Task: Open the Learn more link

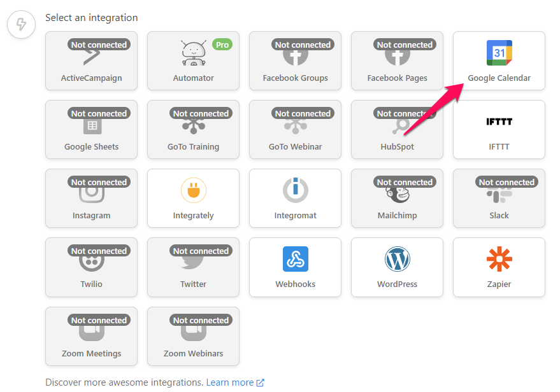Action: pyautogui.click(x=229, y=382)
